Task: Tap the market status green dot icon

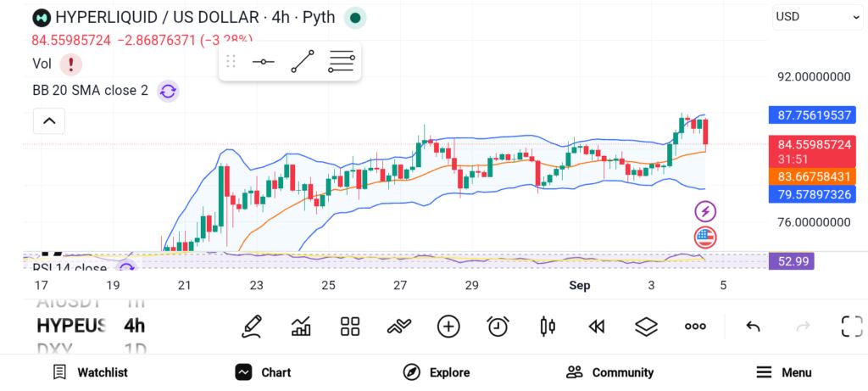Action: [355, 18]
